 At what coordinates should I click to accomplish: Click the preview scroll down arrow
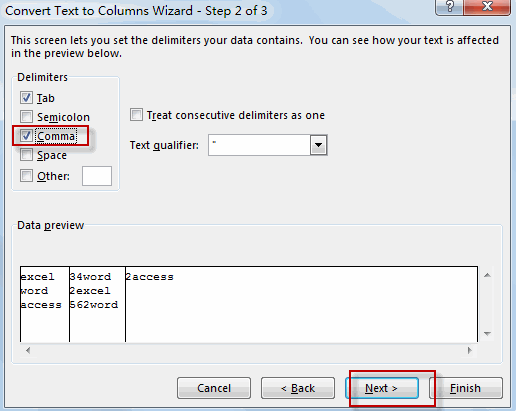tap(487, 334)
